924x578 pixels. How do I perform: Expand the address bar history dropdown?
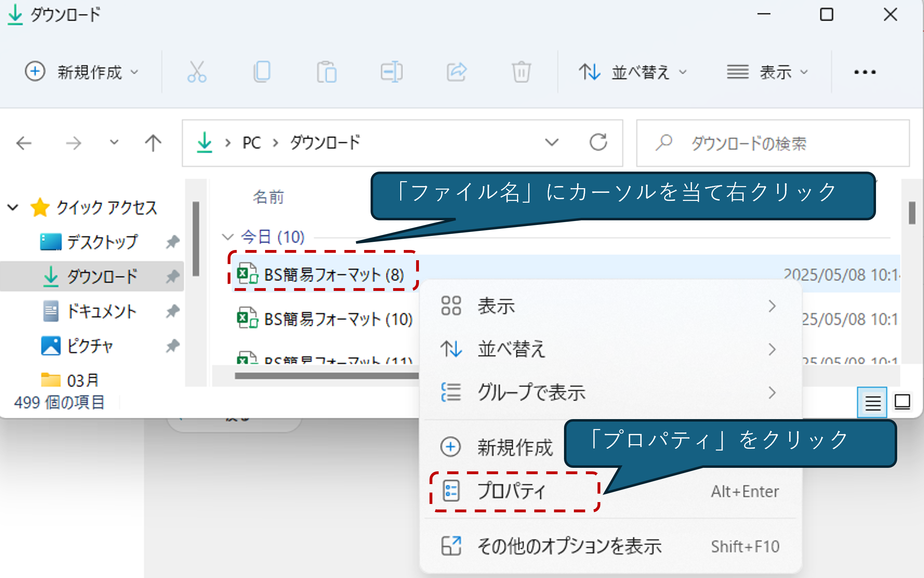tap(551, 143)
